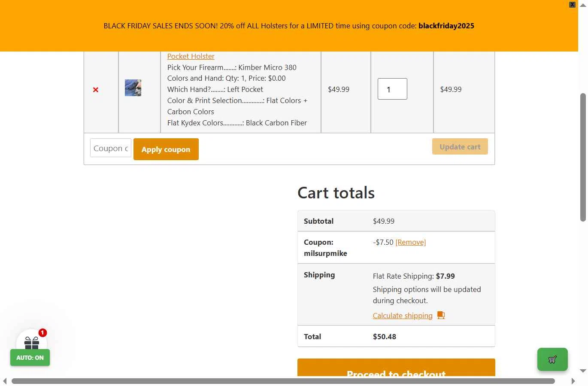This screenshot has height=386, width=588.
Task: Click the Black Carbon Fiber color line
Action: click(237, 123)
